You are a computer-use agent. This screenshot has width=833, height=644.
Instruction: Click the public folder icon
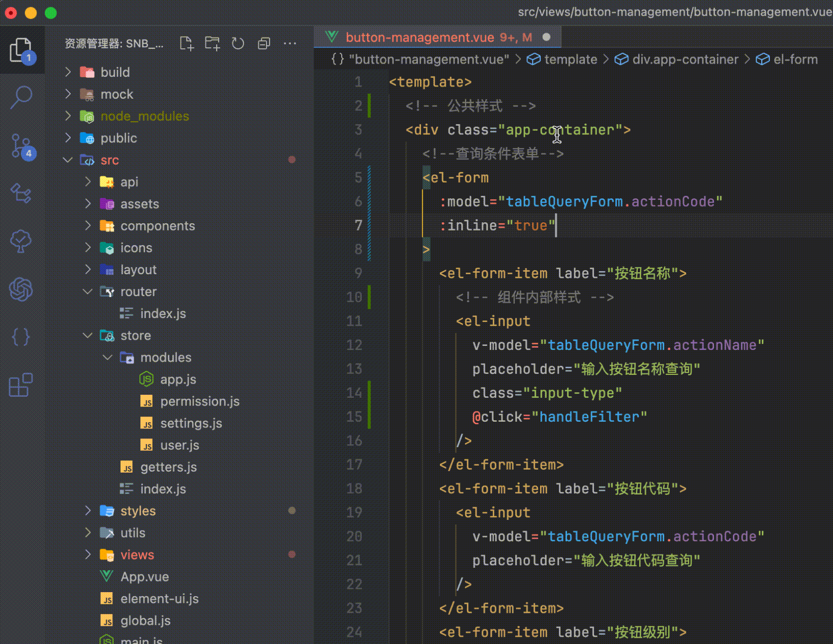point(87,138)
